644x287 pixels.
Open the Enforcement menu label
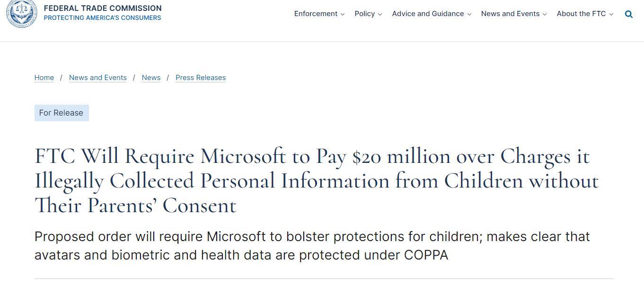click(x=316, y=14)
